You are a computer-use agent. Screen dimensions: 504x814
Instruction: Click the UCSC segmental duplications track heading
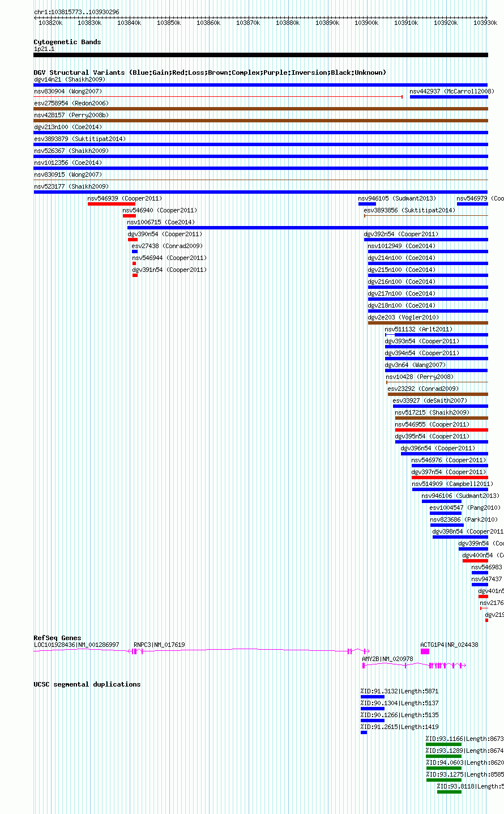pyautogui.click(x=87, y=684)
